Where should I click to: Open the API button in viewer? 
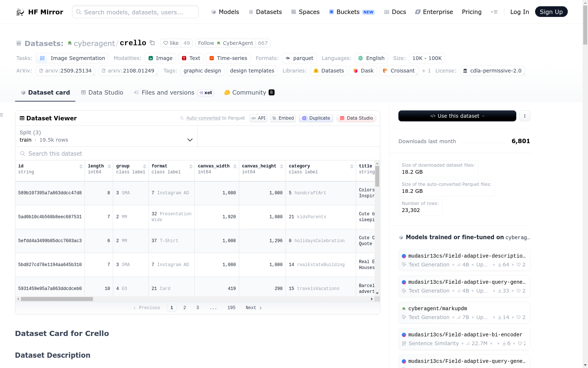(x=258, y=118)
